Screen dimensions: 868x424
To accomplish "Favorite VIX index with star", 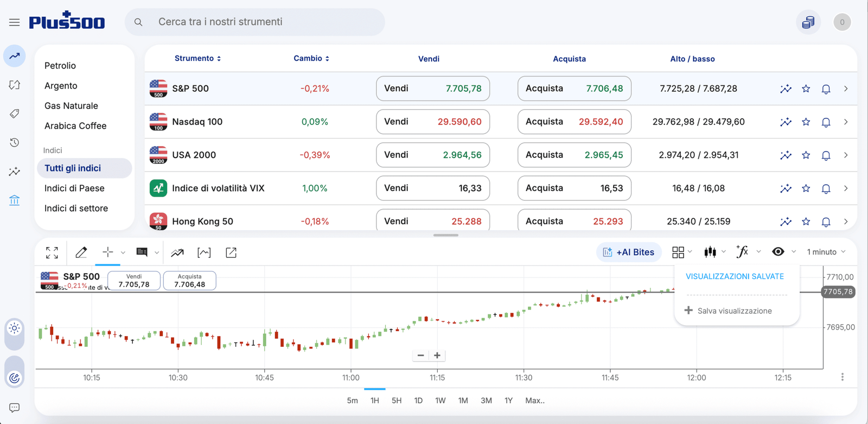I will 806,188.
